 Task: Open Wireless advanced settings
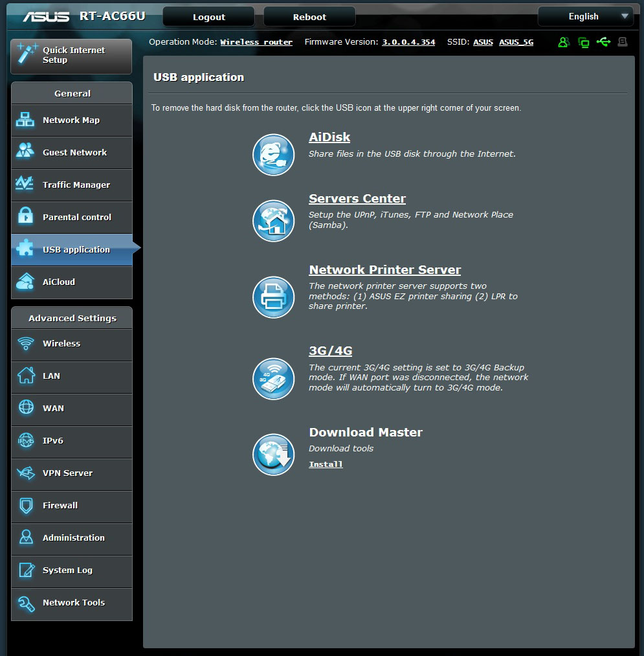(x=71, y=345)
